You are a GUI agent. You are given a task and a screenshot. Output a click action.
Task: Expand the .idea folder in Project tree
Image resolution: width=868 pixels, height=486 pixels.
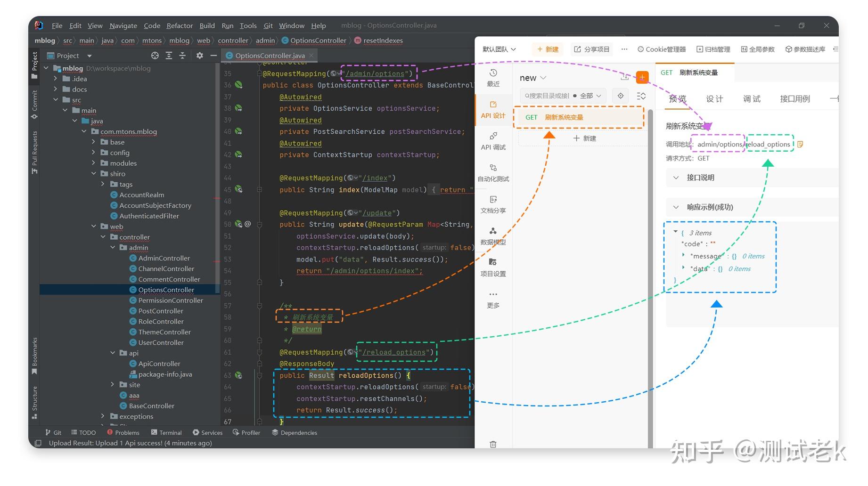coord(55,79)
